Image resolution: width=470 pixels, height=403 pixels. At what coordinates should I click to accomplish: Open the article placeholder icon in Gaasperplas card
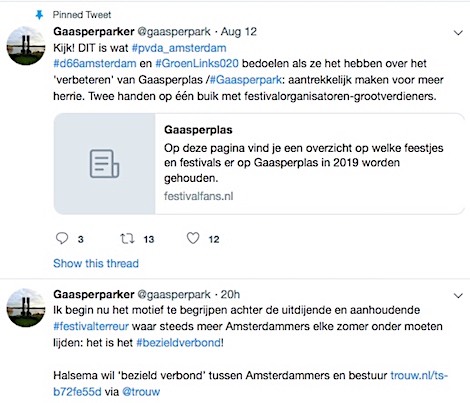[x=104, y=164]
